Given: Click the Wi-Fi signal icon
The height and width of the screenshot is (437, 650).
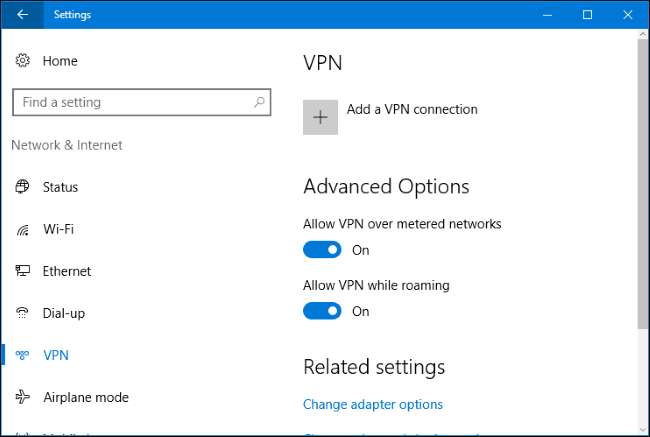Looking at the screenshot, I should point(22,230).
